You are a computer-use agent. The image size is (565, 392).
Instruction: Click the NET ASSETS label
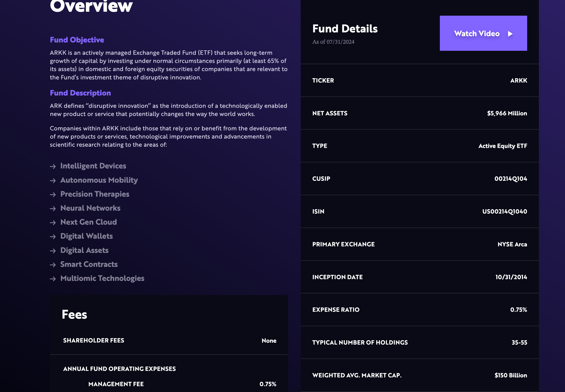330,113
